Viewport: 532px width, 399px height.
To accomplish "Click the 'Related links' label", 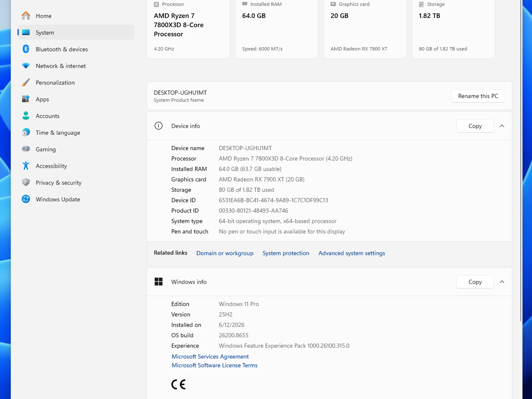I will tap(170, 253).
